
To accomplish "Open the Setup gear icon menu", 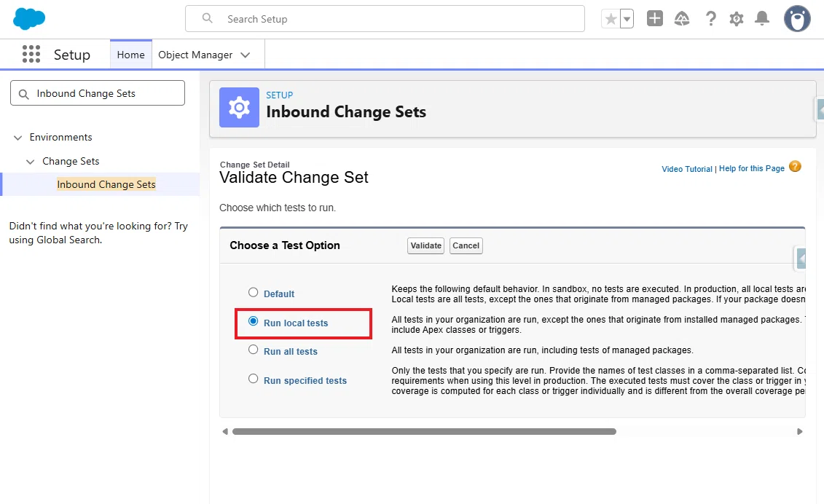I will (x=737, y=19).
